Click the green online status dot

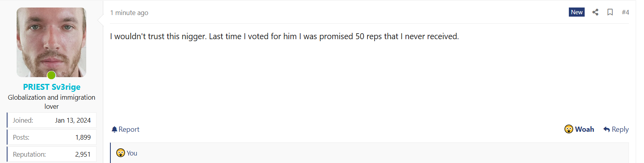click(x=51, y=75)
